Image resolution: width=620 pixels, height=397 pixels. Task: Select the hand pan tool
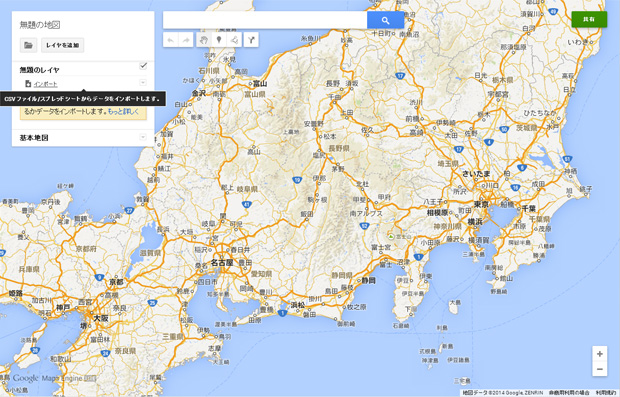[204, 40]
